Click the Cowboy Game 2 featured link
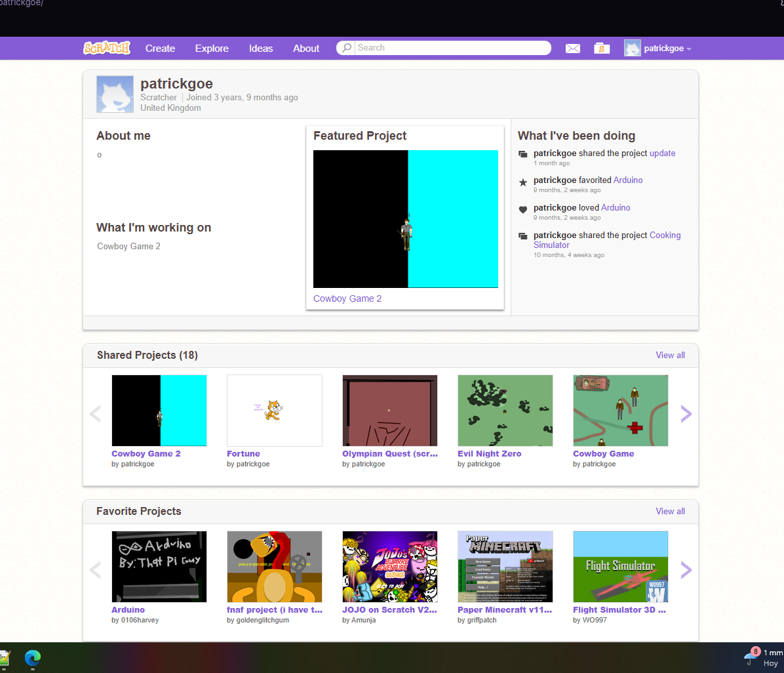Image resolution: width=784 pixels, height=673 pixels. [347, 298]
